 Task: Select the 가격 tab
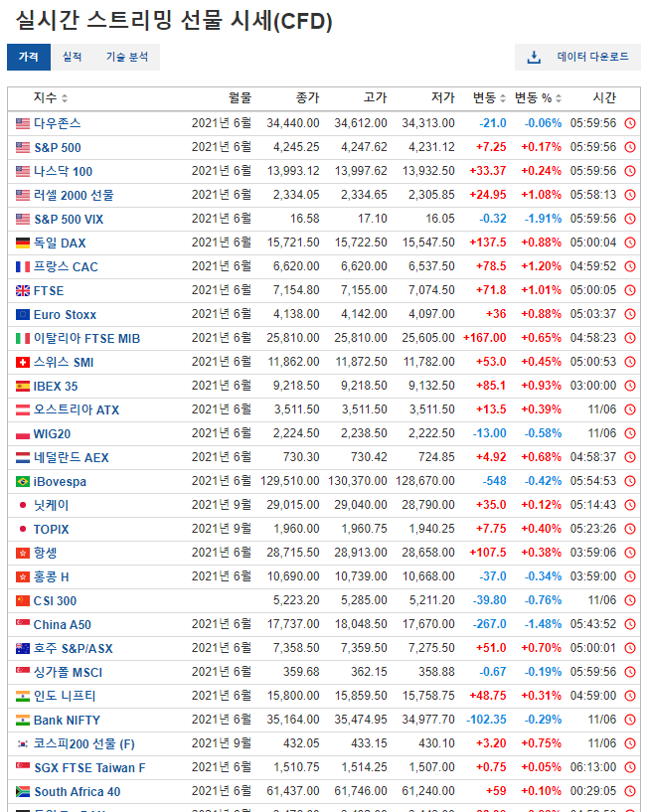click(x=29, y=57)
